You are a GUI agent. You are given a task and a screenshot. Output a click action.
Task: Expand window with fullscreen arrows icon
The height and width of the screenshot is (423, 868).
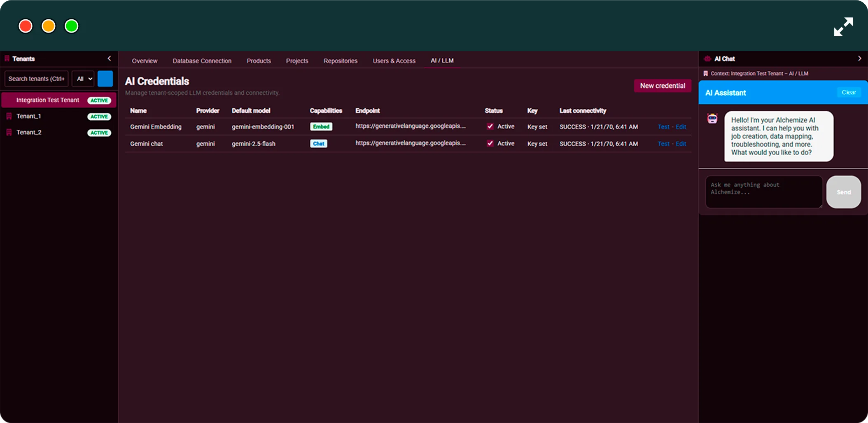(x=843, y=26)
